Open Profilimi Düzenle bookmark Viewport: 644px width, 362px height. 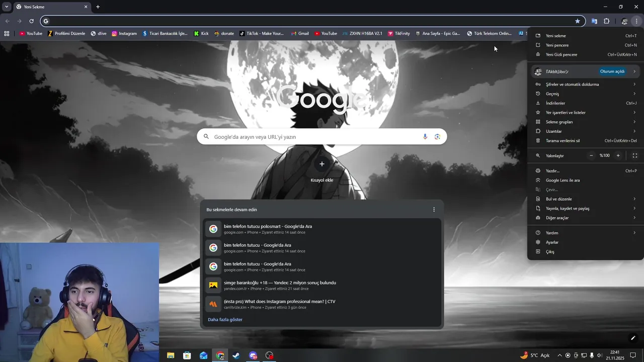pos(66,34)
